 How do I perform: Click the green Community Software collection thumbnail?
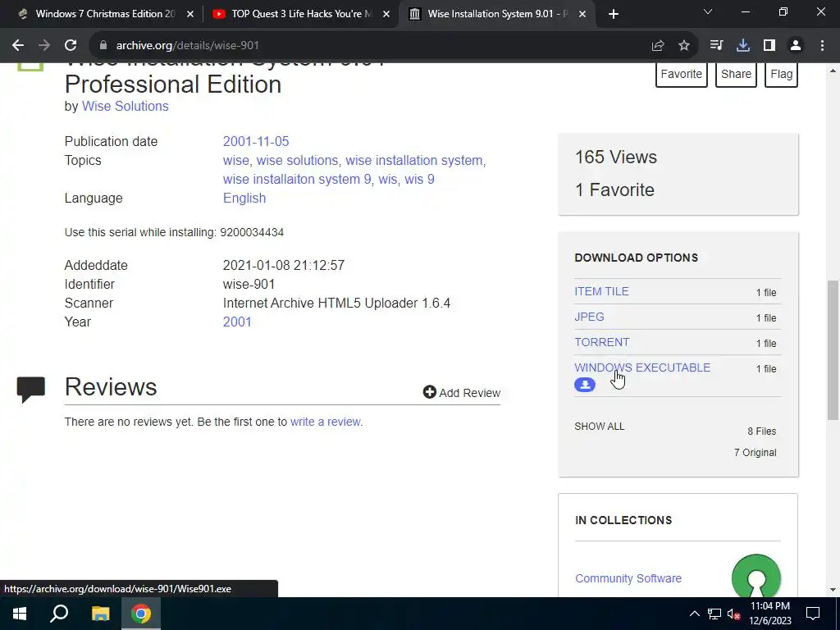click(x=756, y=576)
